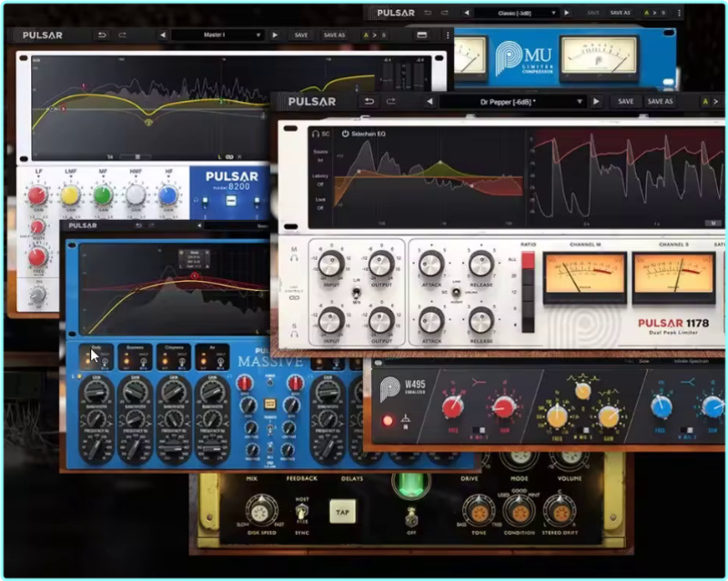Screen dimensions: 728x581
Task: Open the Master I preset dropdown
Action: coord(217,35)
